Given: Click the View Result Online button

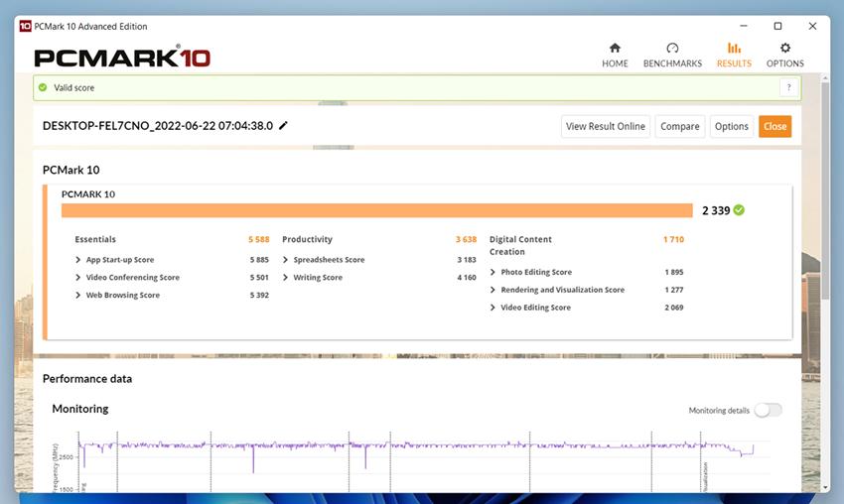Looking at the screenshot, I should pos(606,126).
